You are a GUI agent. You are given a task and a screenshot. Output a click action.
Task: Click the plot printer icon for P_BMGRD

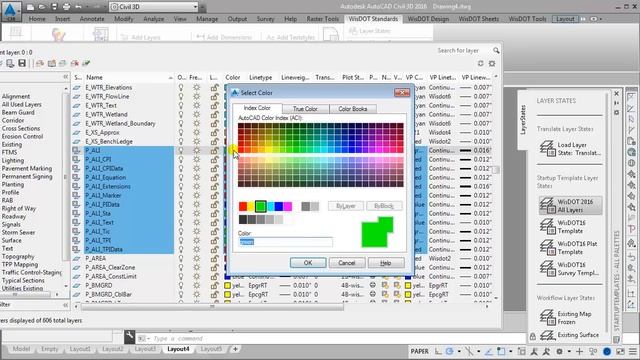coord(373,285)
